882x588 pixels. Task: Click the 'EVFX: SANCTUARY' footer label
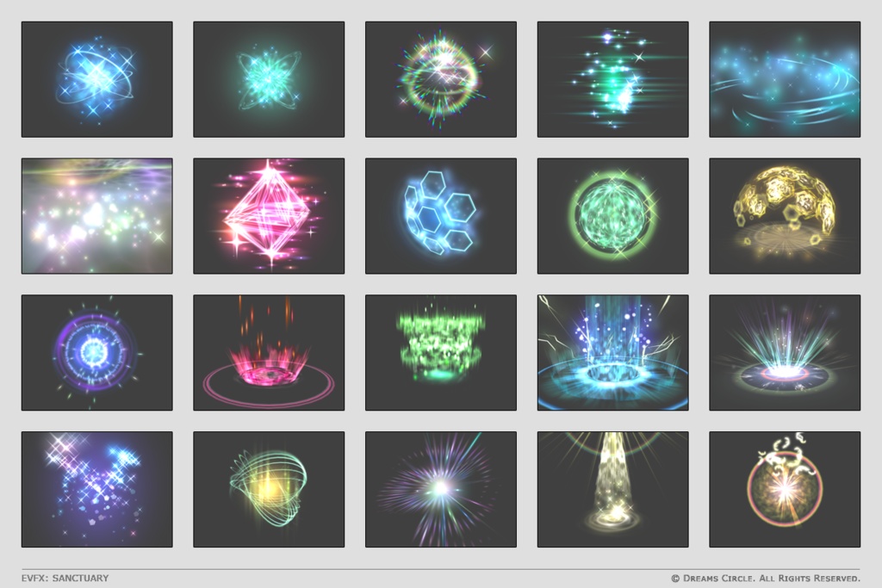[65, 578]
